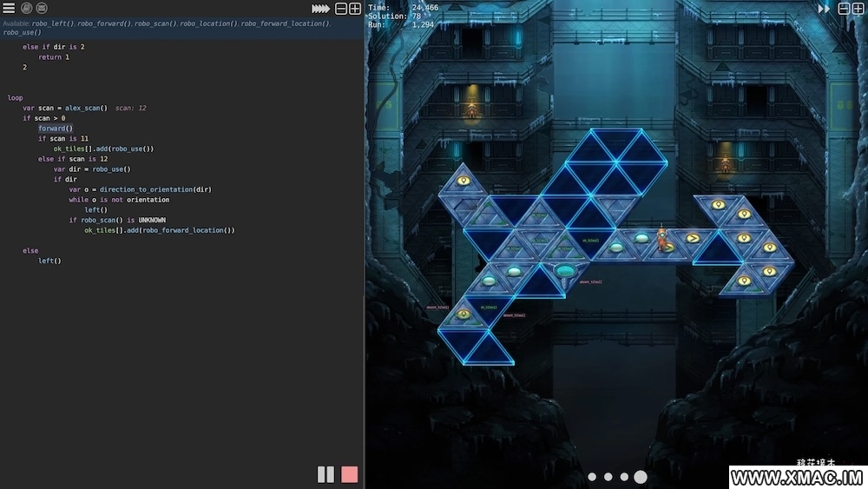Open the mail envelope icon
This screenshot has width=868, height=489.
click(41, 8)
